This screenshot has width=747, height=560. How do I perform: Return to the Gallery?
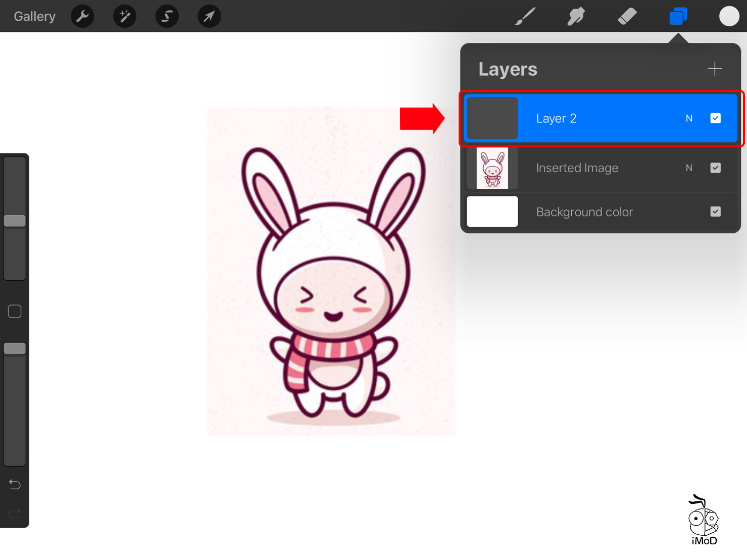[34, 17]
